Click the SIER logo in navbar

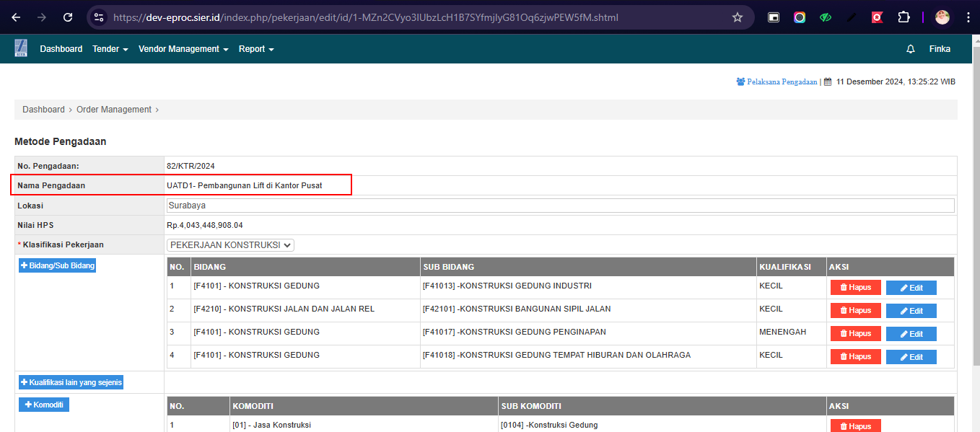pyautogui.click(x=21, y=48)
